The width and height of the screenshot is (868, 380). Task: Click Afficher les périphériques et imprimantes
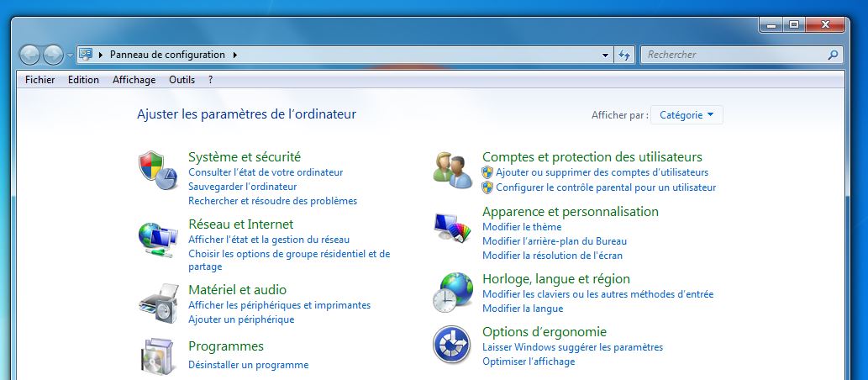click(280, 305)
